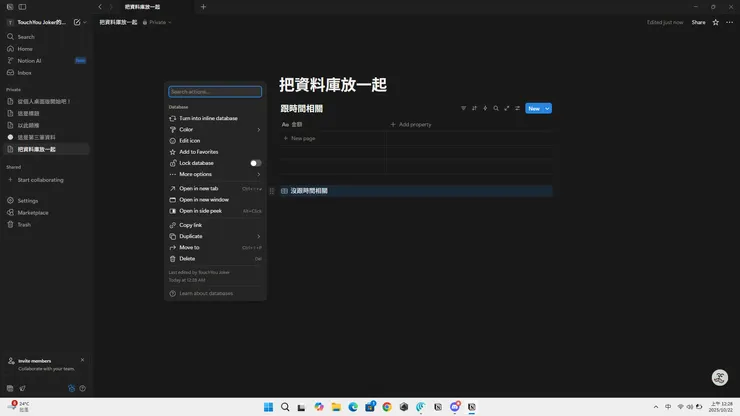The width and height of the screenshot is (740, 416).
Task: Select Delete in the context menu
Action: 215,259
